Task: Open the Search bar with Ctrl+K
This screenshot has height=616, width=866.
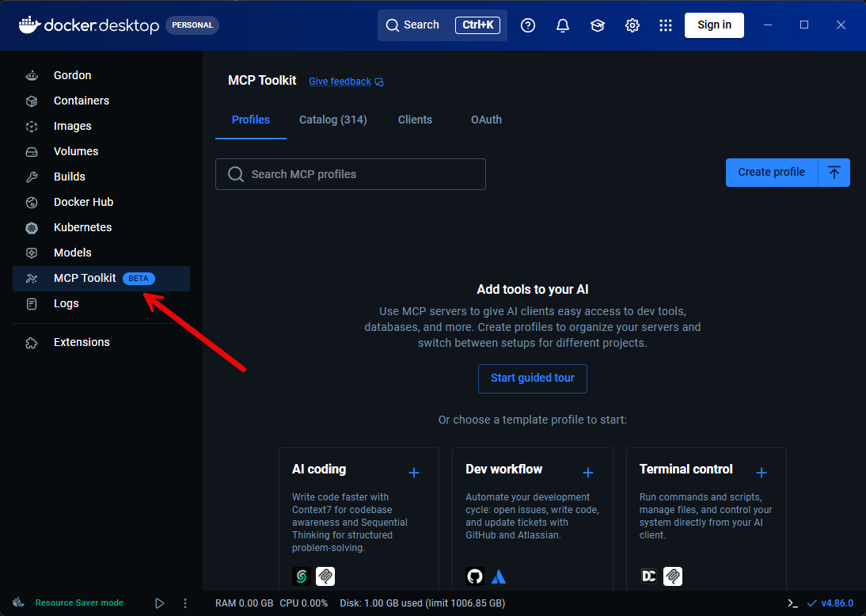Action: [442, 25]
